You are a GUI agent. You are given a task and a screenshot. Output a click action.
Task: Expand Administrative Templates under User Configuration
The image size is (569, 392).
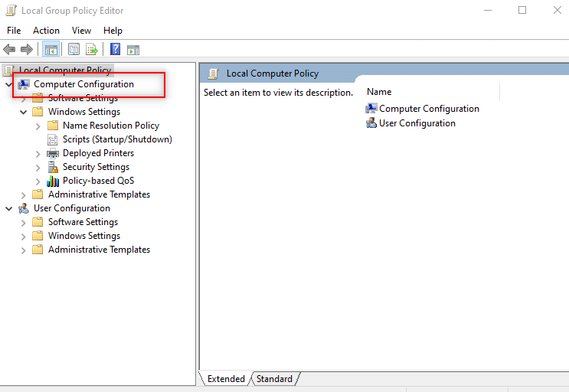tap(24, 250)
